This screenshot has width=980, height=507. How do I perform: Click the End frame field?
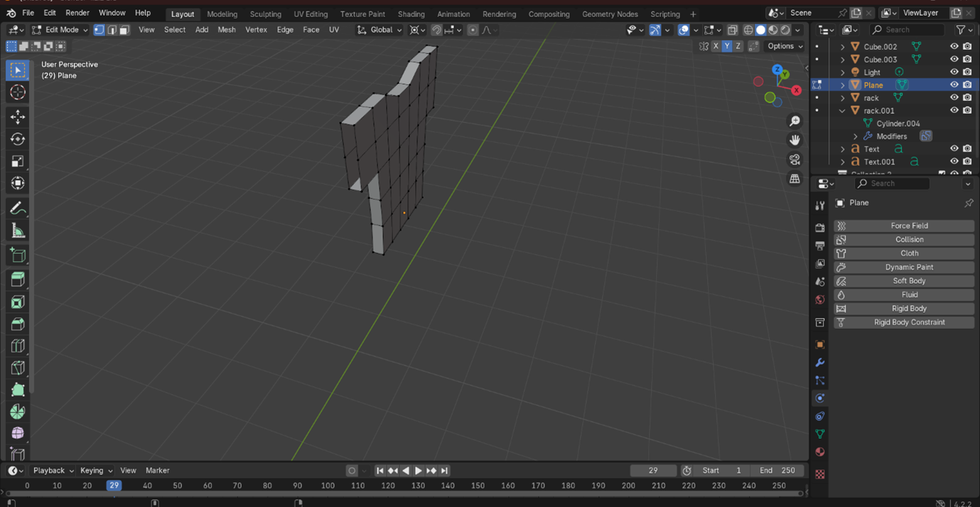tap(777, 470)
